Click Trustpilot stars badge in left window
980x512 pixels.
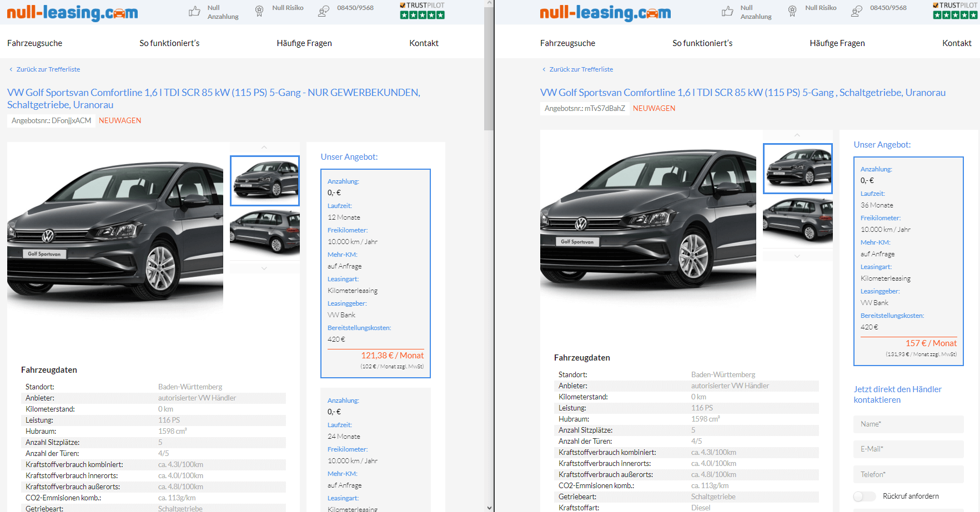(422, 11)
